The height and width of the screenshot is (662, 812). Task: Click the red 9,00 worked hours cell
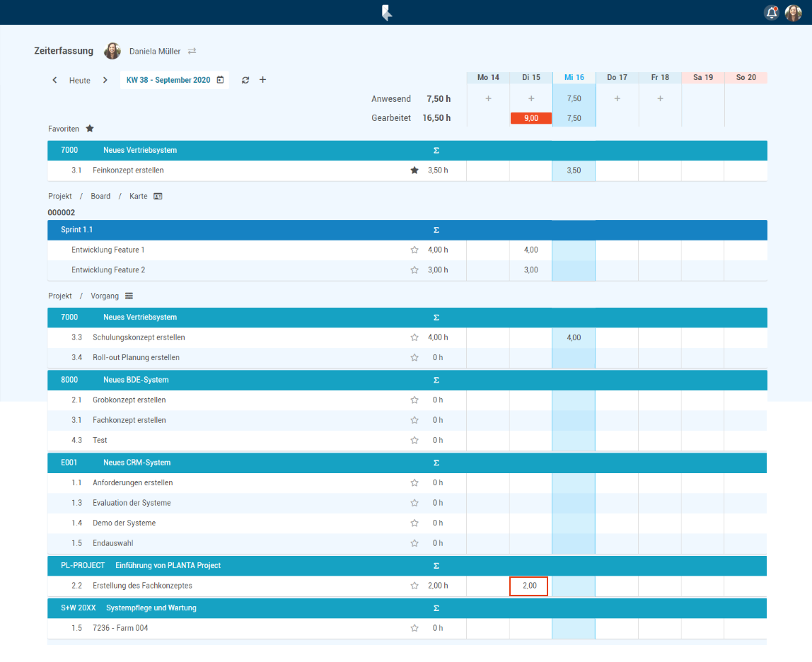[x=530, y=118]
